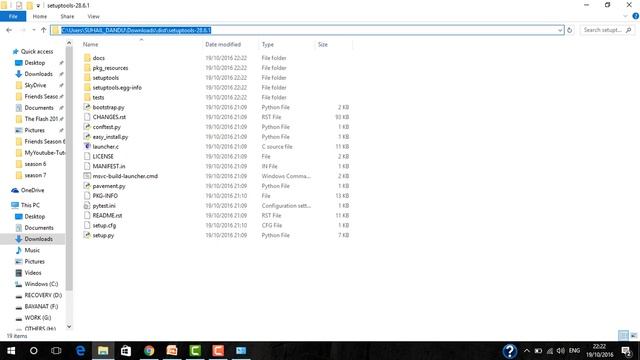The height and width of the screenshot is (360, 640).
Task: Open Google Chrome from taskbar
Action: 149,351
